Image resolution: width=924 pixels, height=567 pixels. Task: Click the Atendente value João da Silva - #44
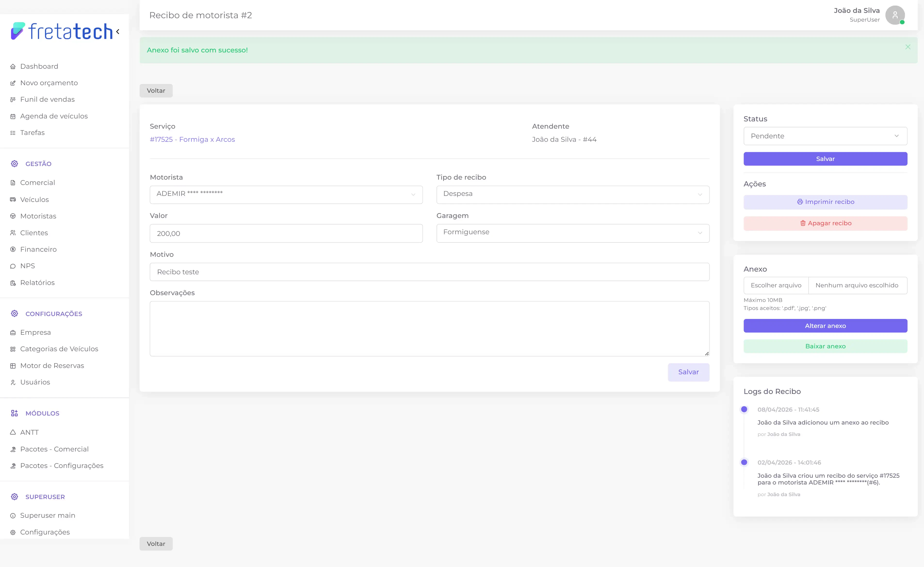(564, 139)
